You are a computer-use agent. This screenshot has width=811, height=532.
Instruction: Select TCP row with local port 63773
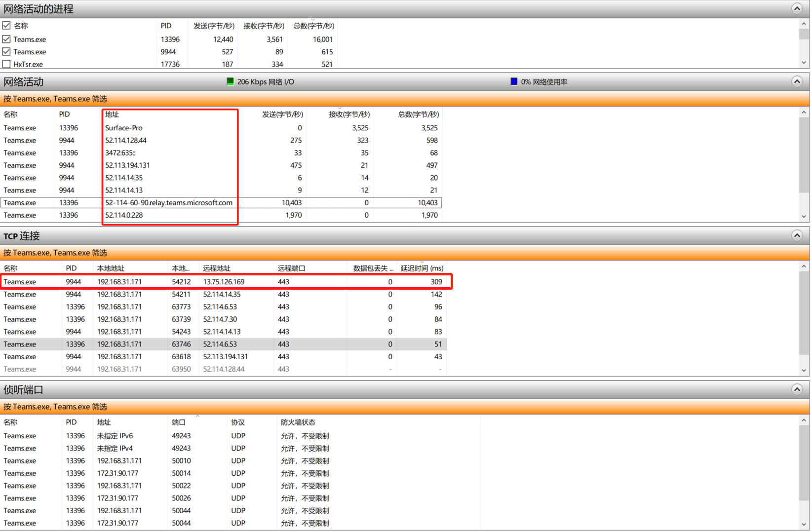[224, 306]
